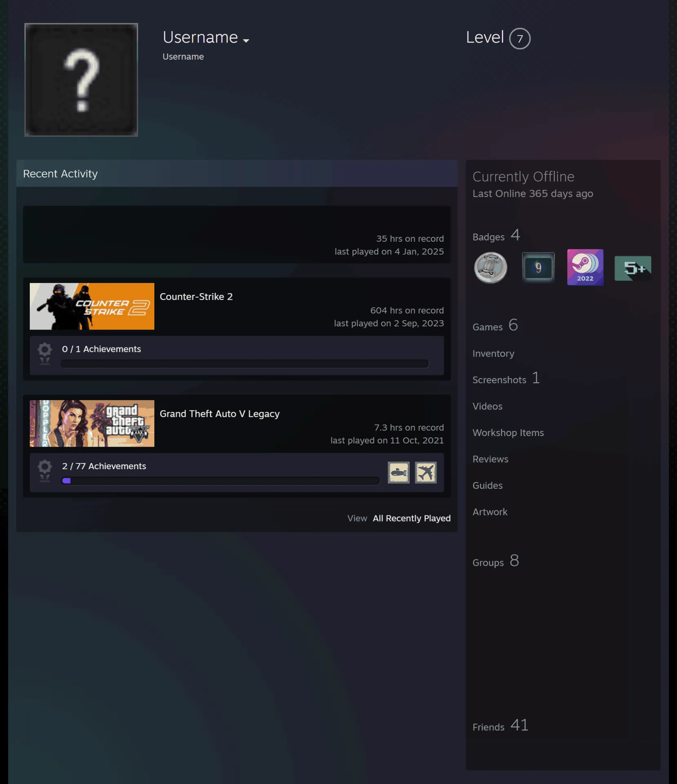This screenshot has height=784, width=677.
Task: Click '604 hrs on record' text
Action: coord(407,310)
